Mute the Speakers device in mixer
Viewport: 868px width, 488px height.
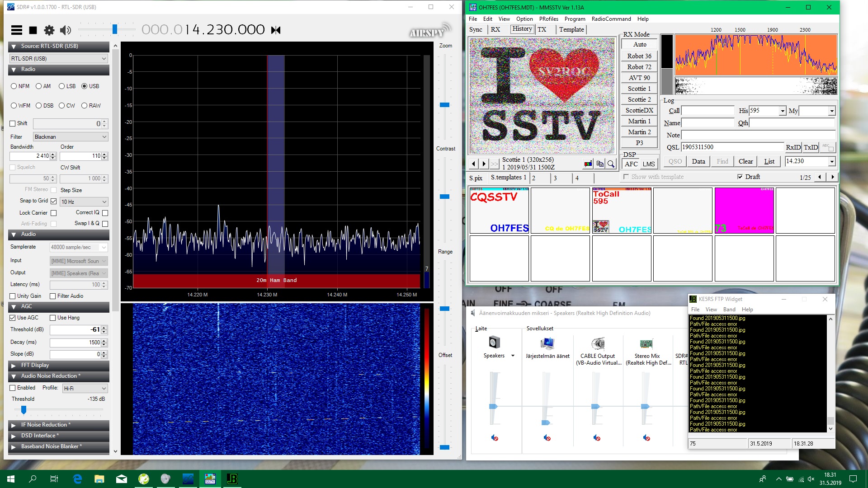point(495,438)
